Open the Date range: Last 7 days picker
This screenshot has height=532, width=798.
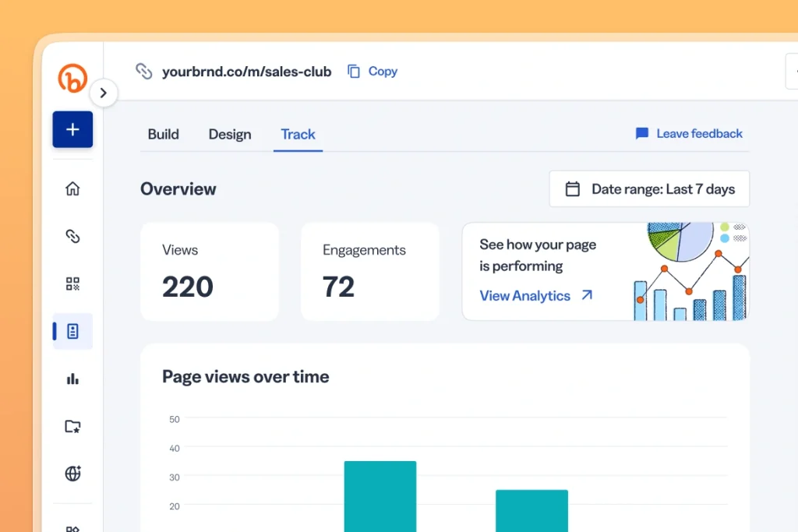[x=649, y=189]
